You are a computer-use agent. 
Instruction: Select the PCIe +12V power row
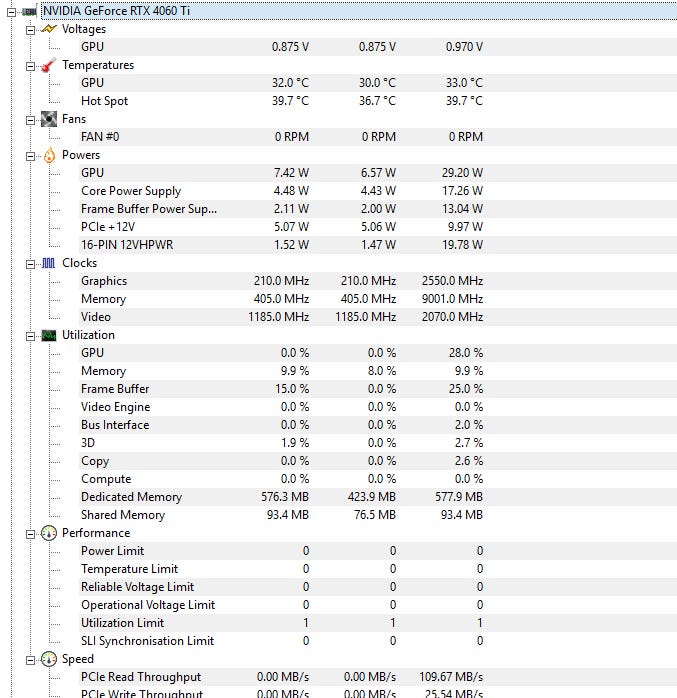378,227
